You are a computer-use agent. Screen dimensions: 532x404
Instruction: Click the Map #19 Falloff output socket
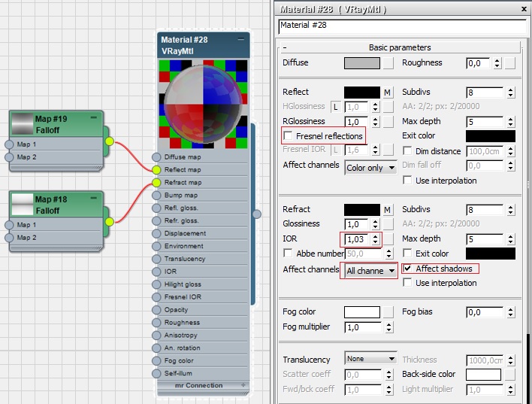click(x=109, y=141)
